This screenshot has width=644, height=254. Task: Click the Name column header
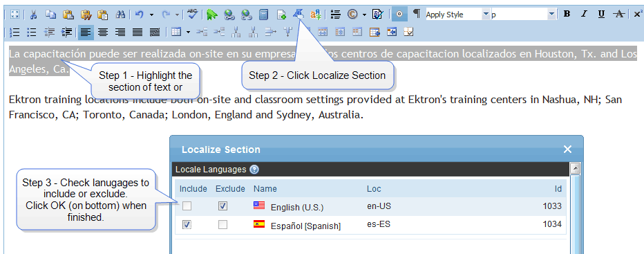(x=265, y=188)
